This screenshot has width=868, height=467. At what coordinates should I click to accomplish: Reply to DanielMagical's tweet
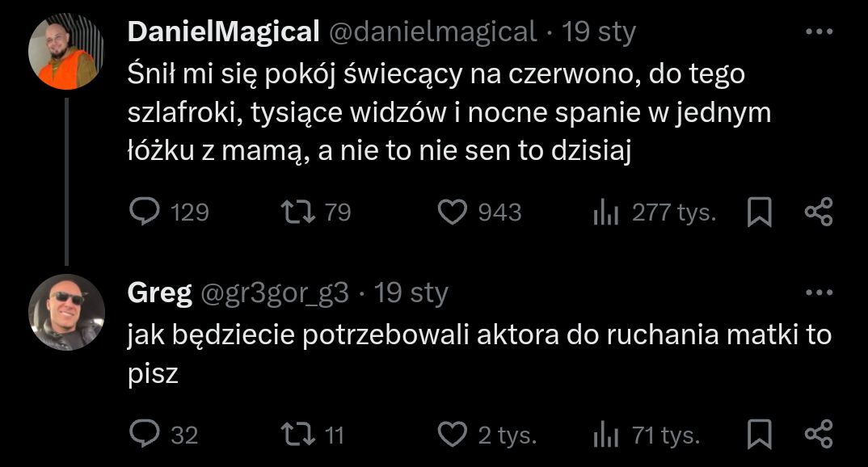[x=145, y=212]
